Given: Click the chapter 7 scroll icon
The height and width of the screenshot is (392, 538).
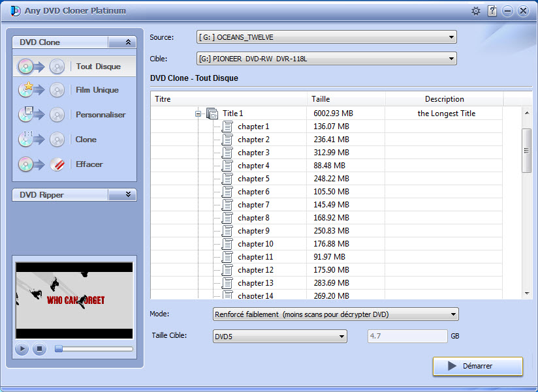Looking at the screenshot, I should click(x=227, y=205).
